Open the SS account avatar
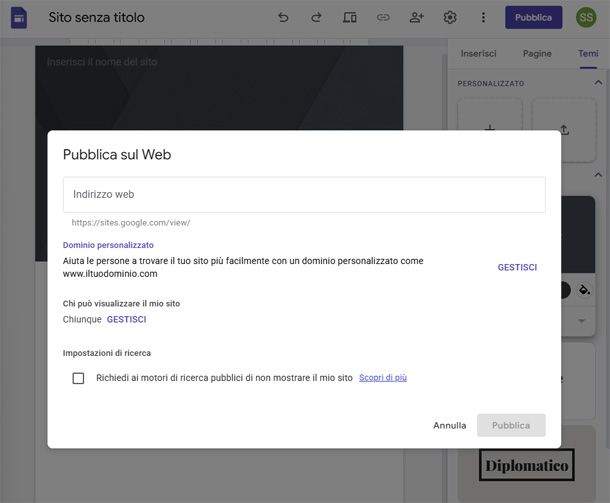This screenshot has width=610, height=503. point(586,18)
